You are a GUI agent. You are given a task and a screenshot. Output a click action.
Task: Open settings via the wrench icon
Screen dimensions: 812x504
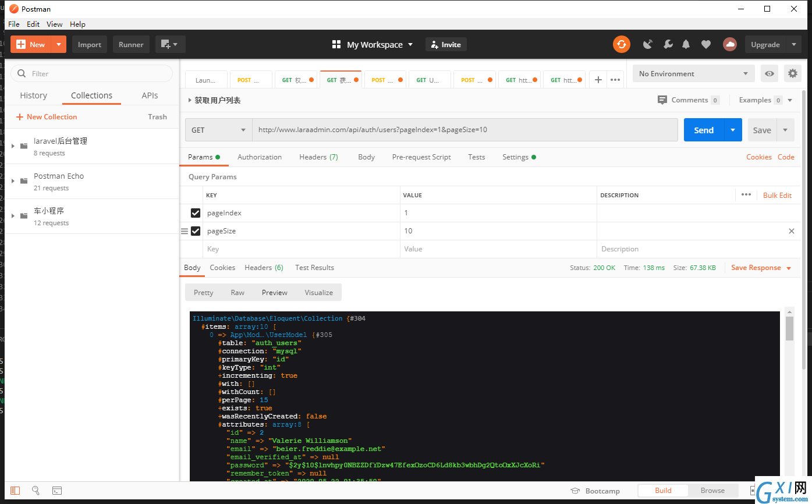(668, 44)
